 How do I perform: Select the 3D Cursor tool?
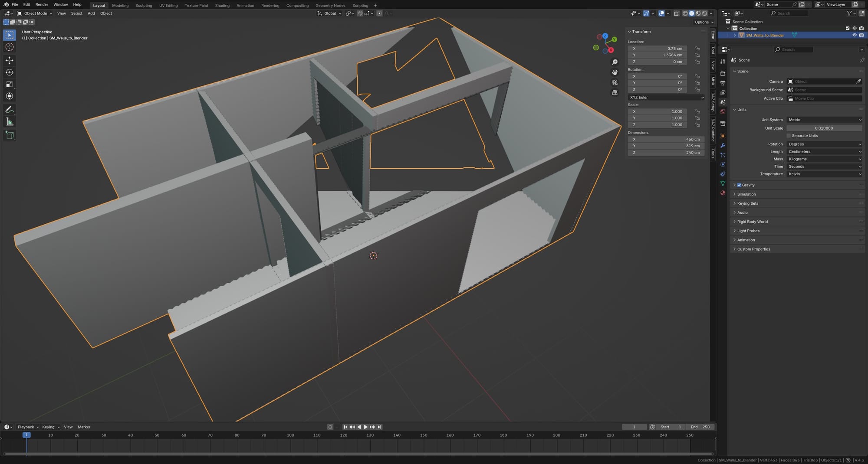tap(10, 47)
